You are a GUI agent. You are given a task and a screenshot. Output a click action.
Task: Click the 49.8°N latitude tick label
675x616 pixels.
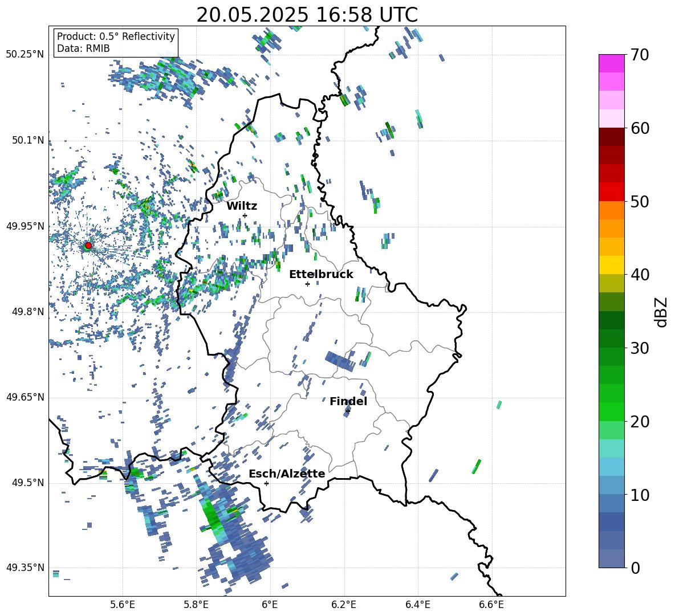click(x=28, y=312)
